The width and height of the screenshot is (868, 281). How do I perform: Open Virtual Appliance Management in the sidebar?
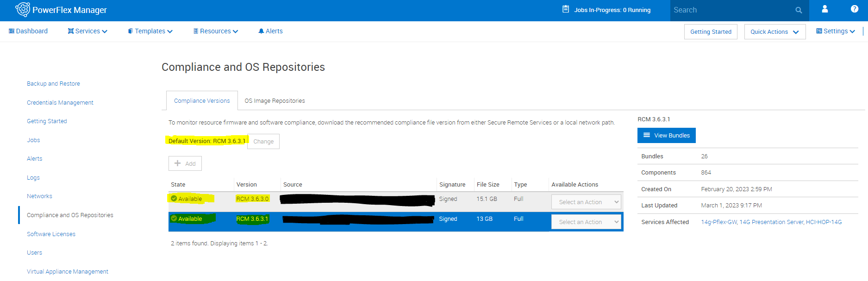pos(68,272)
